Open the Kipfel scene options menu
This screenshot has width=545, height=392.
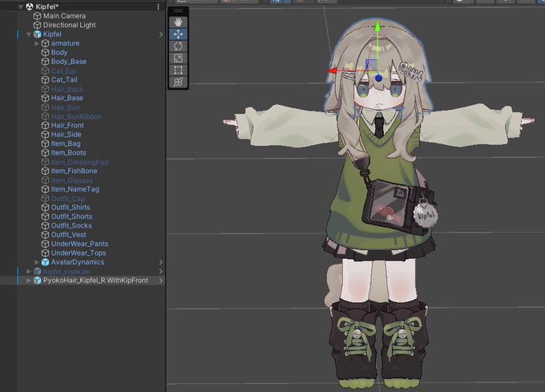(x=158, y=6)
